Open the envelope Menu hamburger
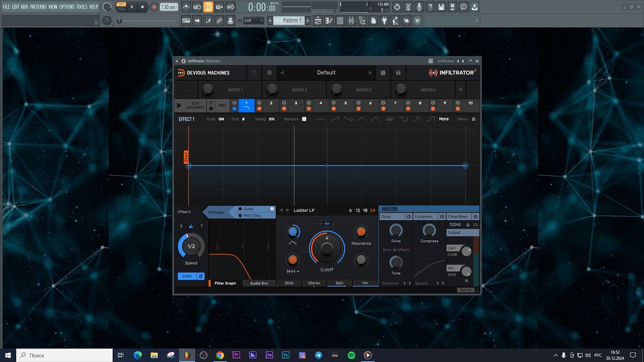 [x=473, y=119]
